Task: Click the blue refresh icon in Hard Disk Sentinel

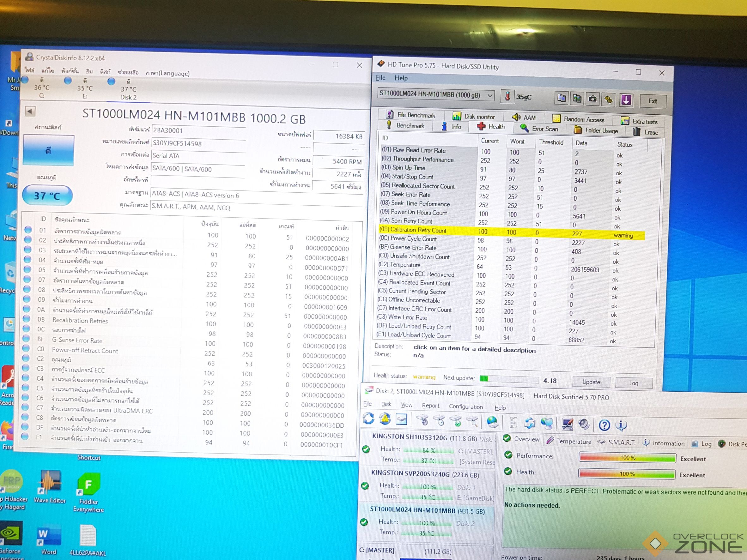Action: 368,419
